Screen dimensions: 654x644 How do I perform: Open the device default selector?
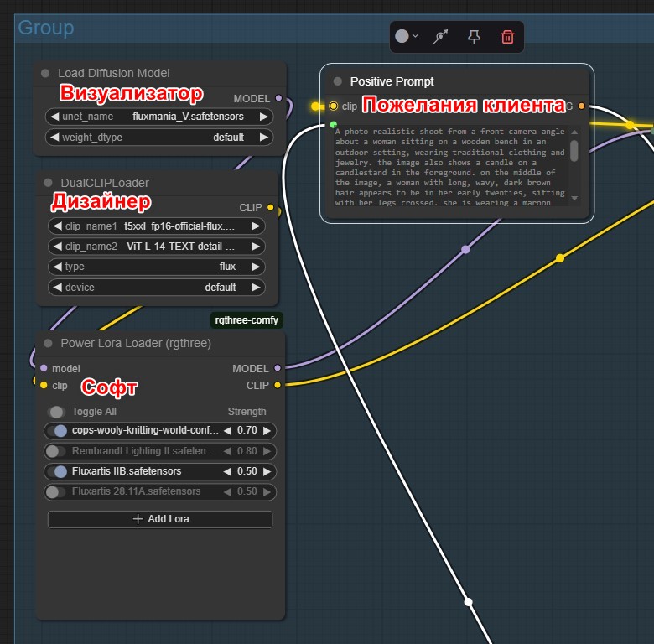pos(157,287)
